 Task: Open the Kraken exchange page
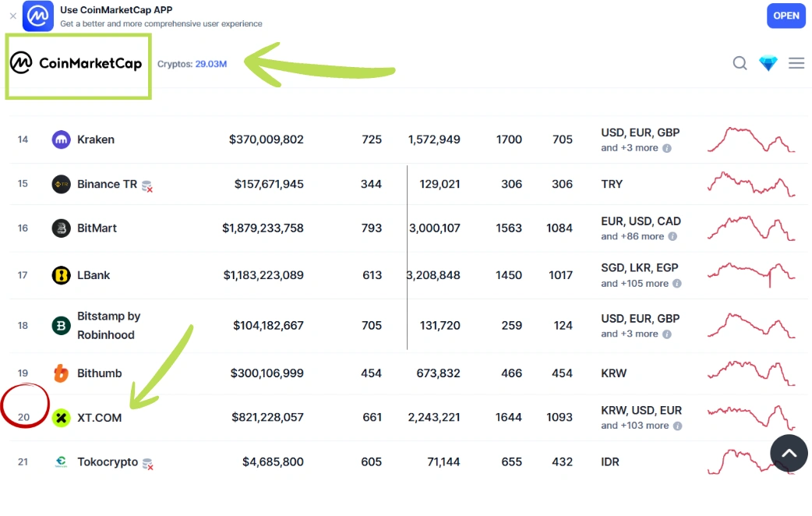click(96, 140)
